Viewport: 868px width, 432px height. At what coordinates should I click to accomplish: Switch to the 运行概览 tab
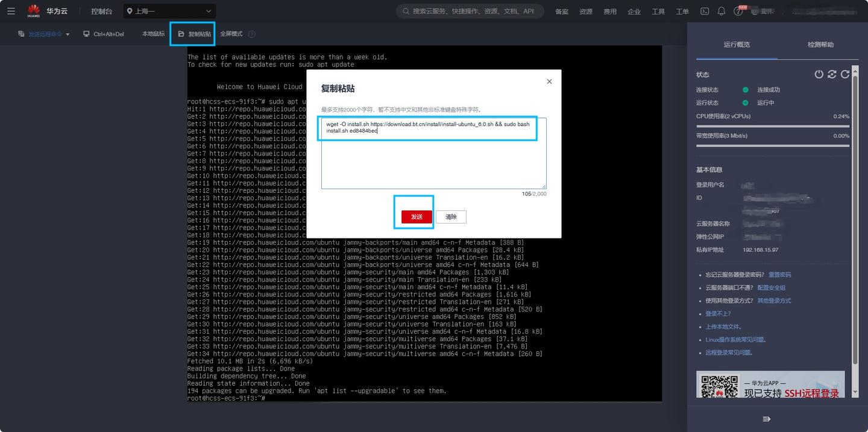click(737, 45)
